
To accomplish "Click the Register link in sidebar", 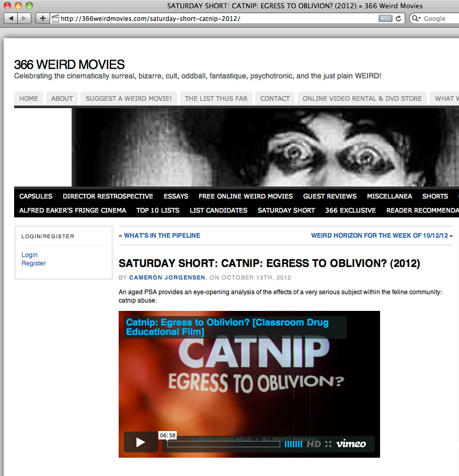I will point(33,263).
